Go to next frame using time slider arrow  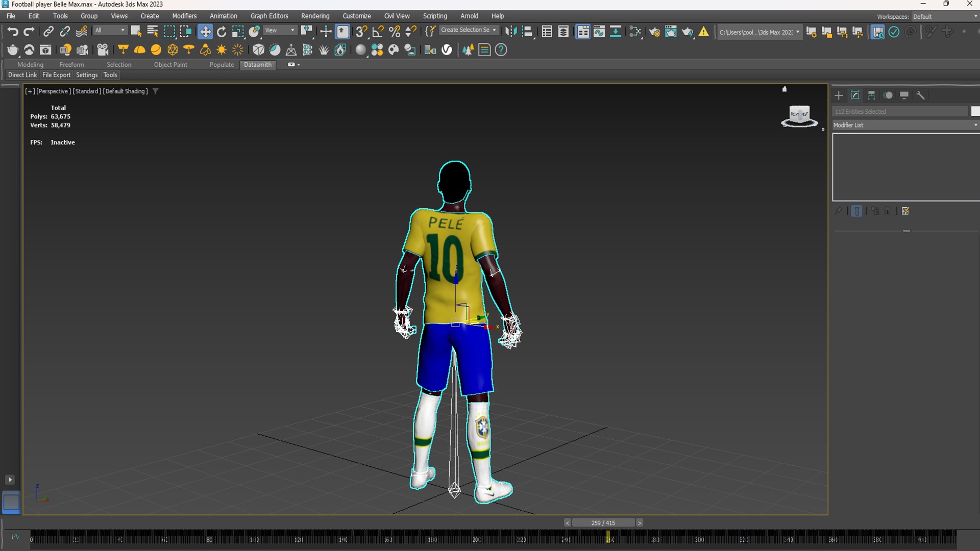(x=640, y=523)
